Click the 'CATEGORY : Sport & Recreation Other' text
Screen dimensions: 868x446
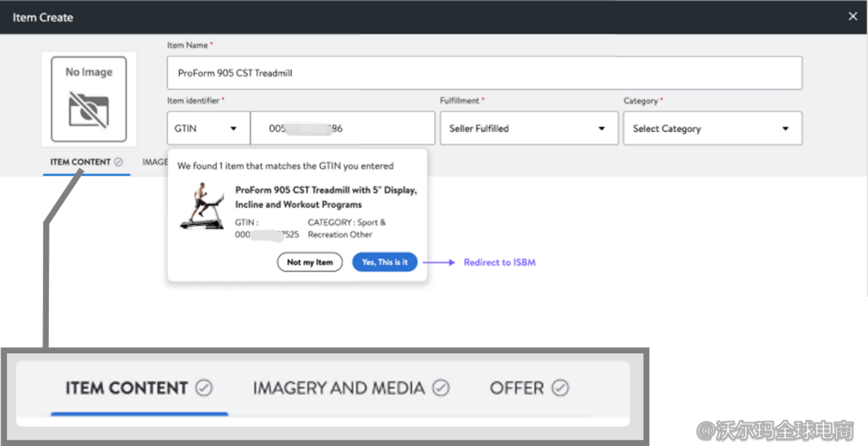point(347,228)
